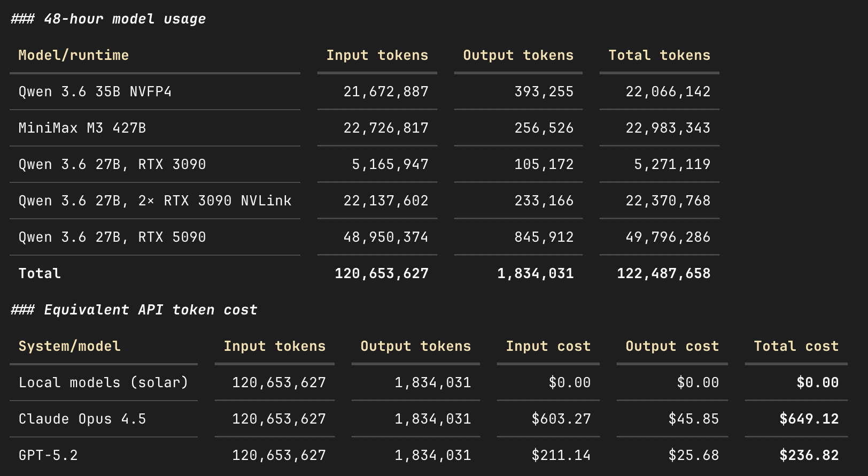Click the "Claude Opus 4.5" row label
Screen dimensions: 868x476
click(x=82, y=419)
